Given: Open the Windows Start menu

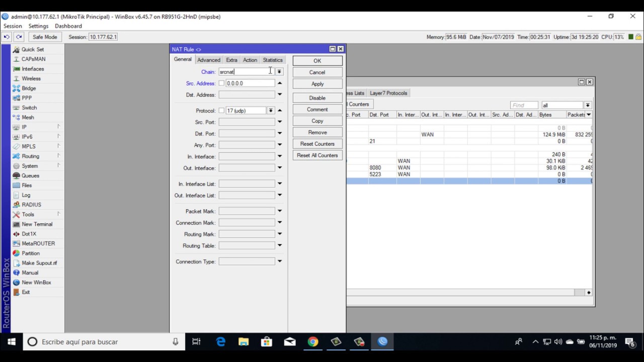Looking at the screenshot, I should tap(12, 342).
